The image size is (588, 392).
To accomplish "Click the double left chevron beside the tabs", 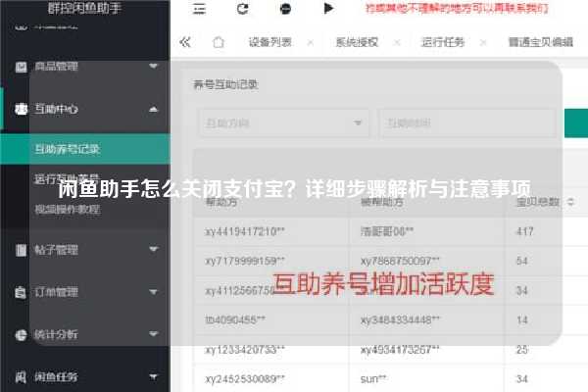I will pyautogui.click(x=185, y=42).
